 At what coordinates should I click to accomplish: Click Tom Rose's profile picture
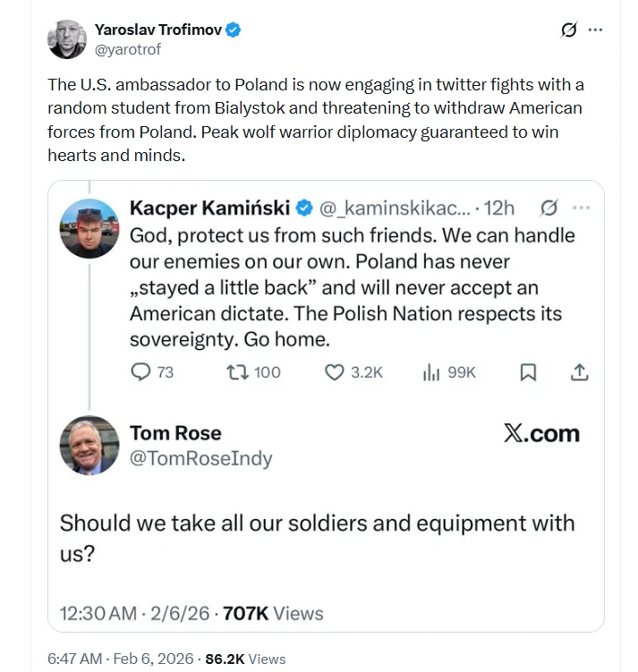[89, 445]
